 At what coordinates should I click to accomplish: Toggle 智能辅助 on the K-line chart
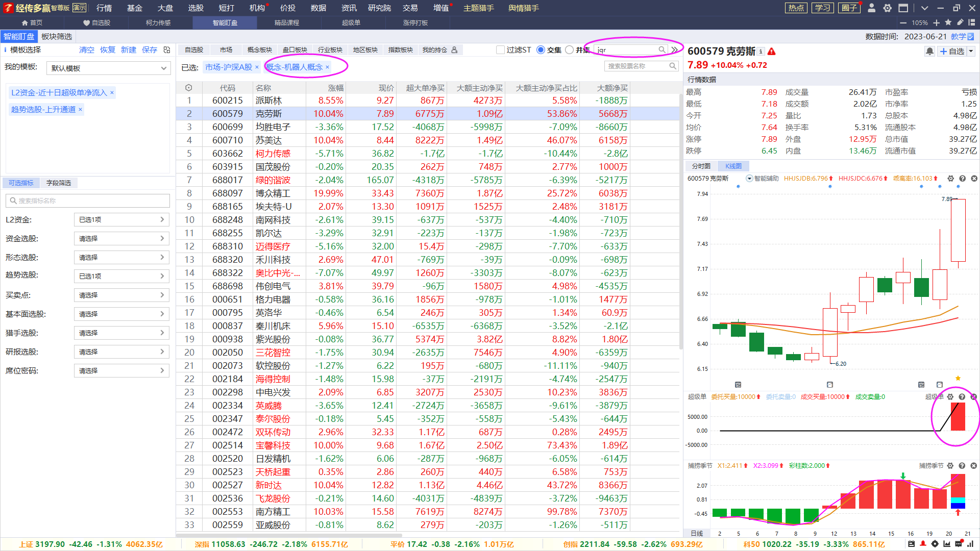[749, 178]
